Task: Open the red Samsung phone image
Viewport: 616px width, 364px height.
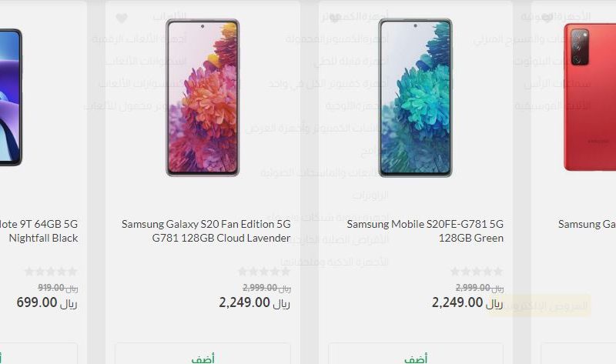Action: pos(590,97)
